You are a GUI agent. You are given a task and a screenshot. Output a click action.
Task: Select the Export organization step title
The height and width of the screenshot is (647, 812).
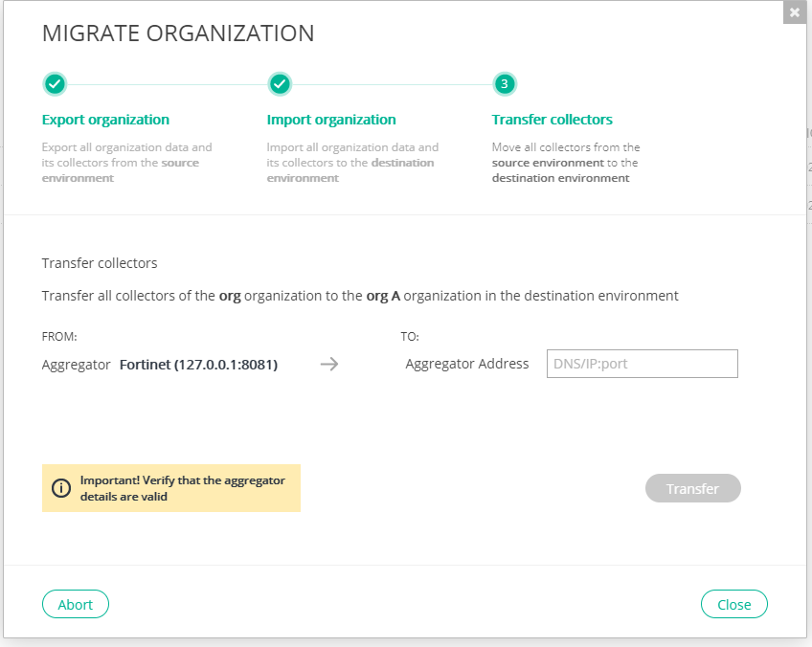(105, 120)
